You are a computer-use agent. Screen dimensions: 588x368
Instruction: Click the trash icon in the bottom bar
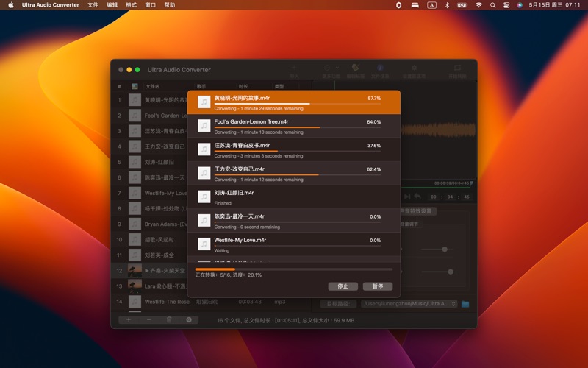[x=169, y=320]
